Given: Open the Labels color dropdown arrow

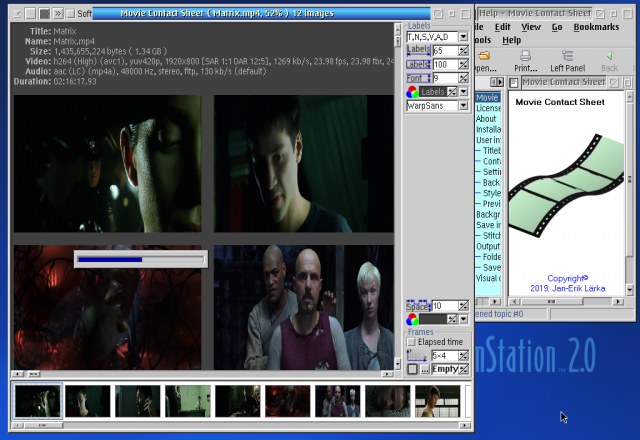Looking at the screenshot, I should pos(463,92).
